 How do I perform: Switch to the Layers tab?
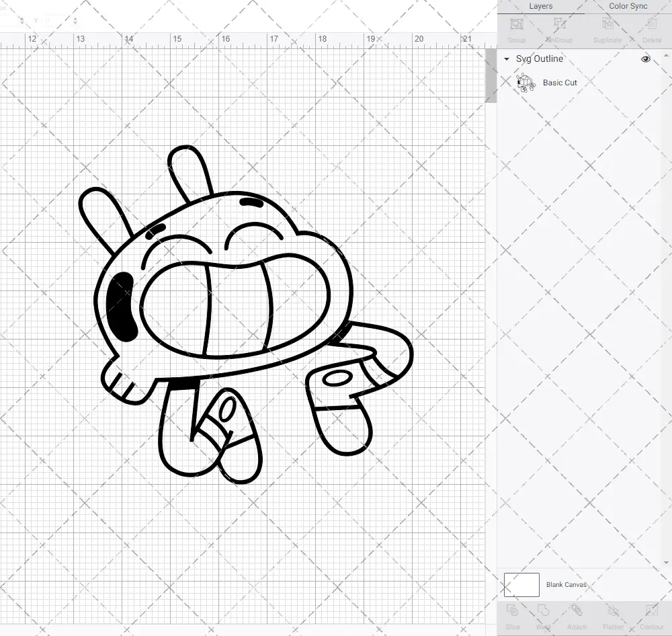[x=540, y=7]
